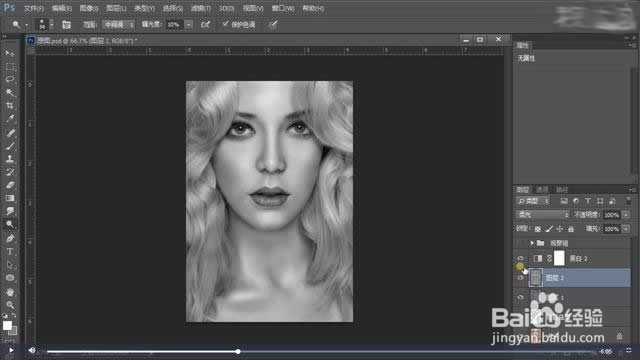The image size is (640, 360).
Task: Switch to the 通道 (Channels) tab
Action: pyautogui.click(x=542, y=189)
